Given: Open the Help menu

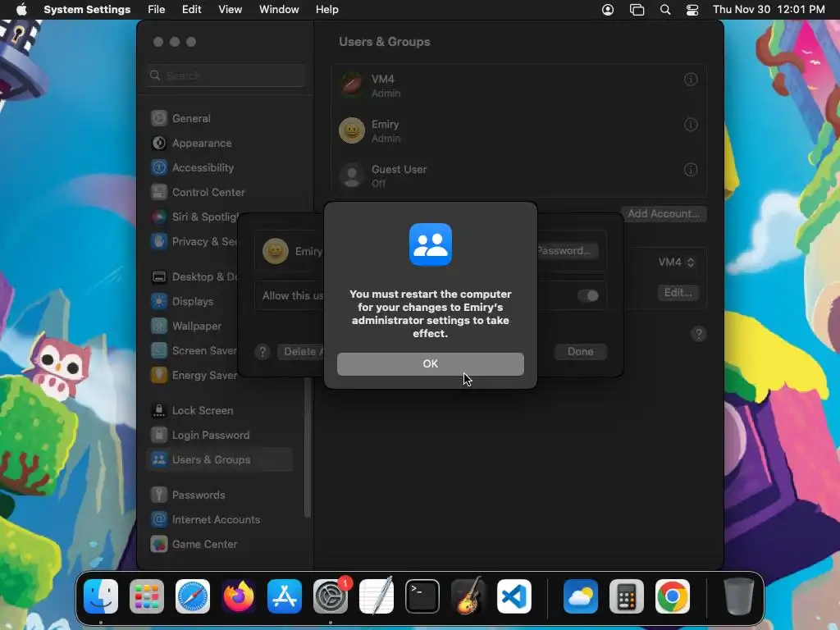Looking at the screenshot, I should (326, 10).
